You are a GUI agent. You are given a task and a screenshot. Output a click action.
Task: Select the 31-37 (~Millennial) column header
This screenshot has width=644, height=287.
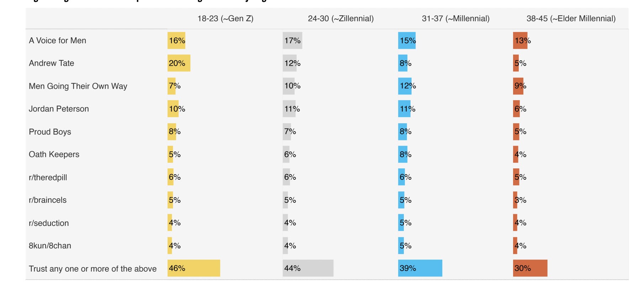coord(455,18)
